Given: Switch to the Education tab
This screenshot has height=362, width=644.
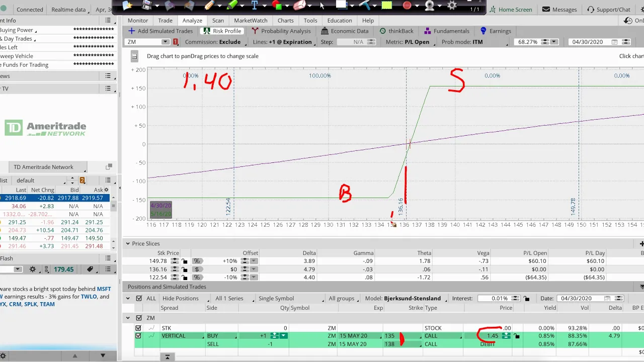Looking at the screenshot, I should pyautogui.click(x=340, y=21).
